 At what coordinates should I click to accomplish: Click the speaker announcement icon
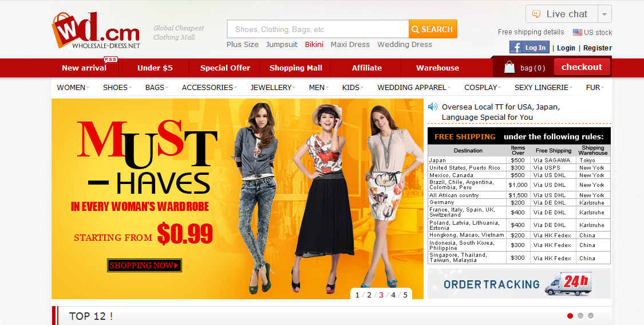click(x=433, y=107)
